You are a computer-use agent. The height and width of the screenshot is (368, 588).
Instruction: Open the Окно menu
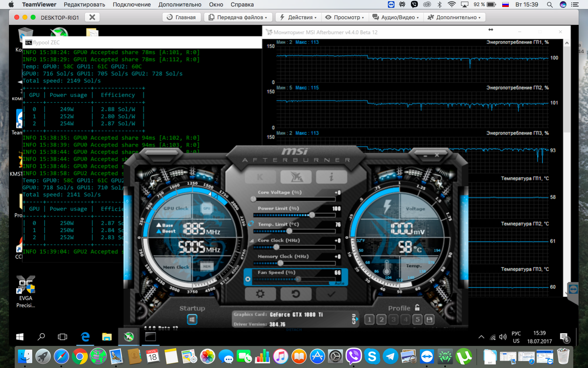click(x=216, y=4)
